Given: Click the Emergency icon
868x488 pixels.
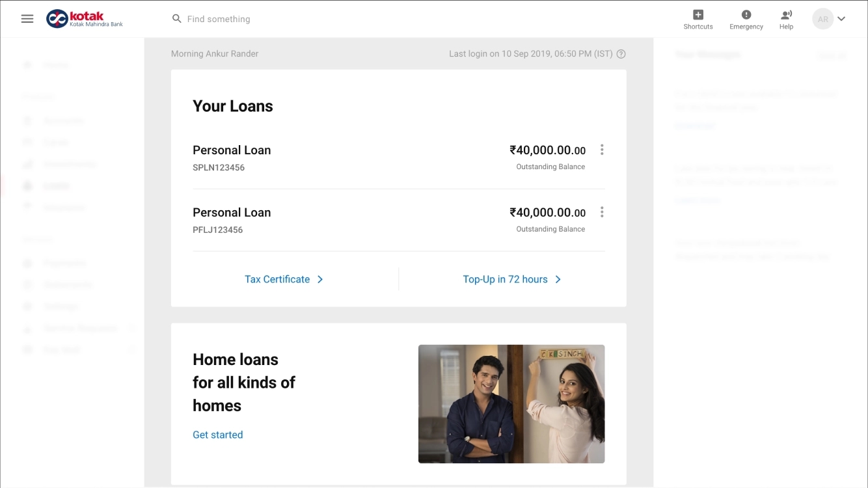Looking at the screenshot, I should [746, 18].
